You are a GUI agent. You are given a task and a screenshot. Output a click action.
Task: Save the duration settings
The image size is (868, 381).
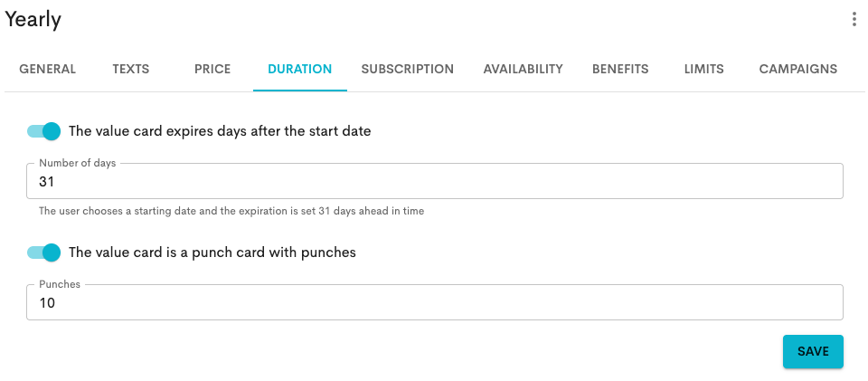click(813, 351)
